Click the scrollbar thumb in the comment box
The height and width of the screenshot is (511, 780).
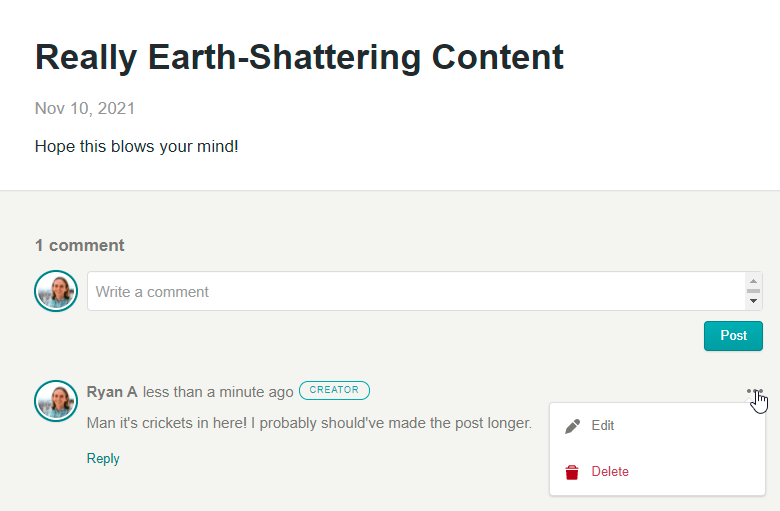tap(753, 291)
